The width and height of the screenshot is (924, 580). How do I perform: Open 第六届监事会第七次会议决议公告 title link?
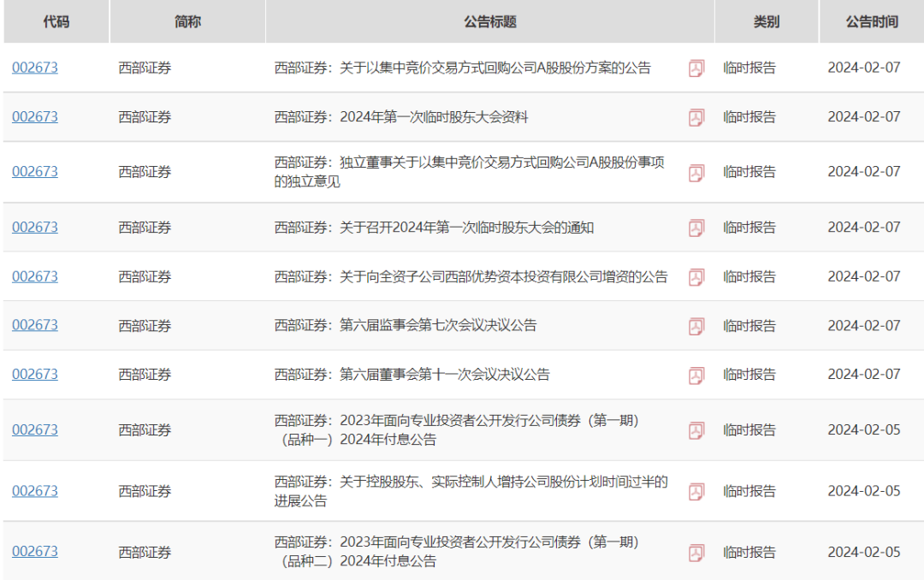[406, 326]
